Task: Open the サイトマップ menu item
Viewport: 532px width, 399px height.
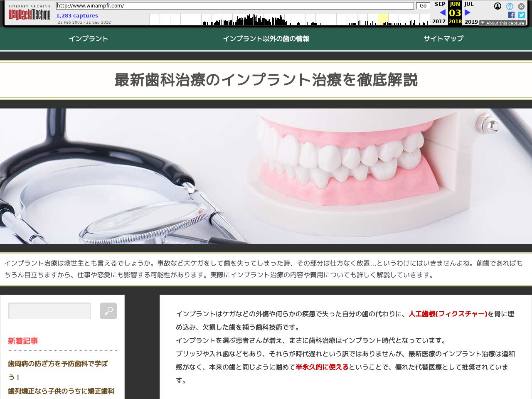Action: pos(443,39)
